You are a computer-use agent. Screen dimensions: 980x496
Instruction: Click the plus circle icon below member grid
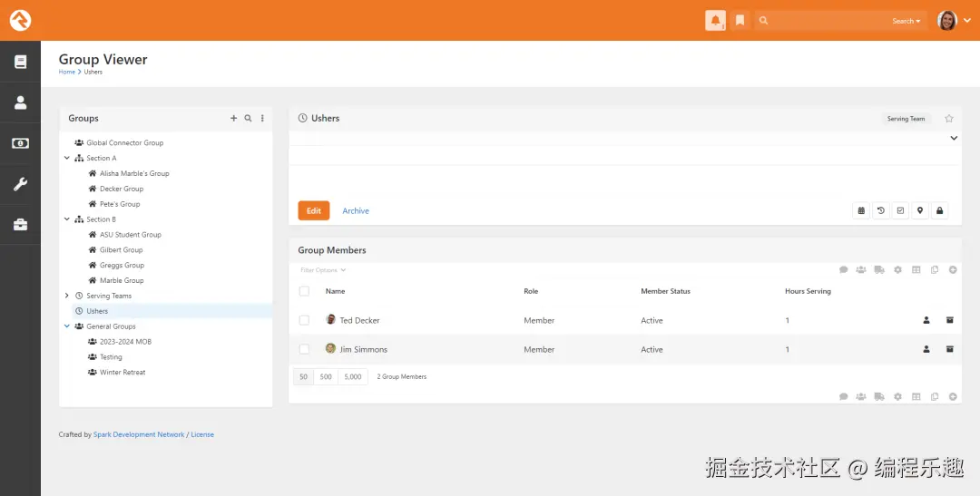click(953, 396)
